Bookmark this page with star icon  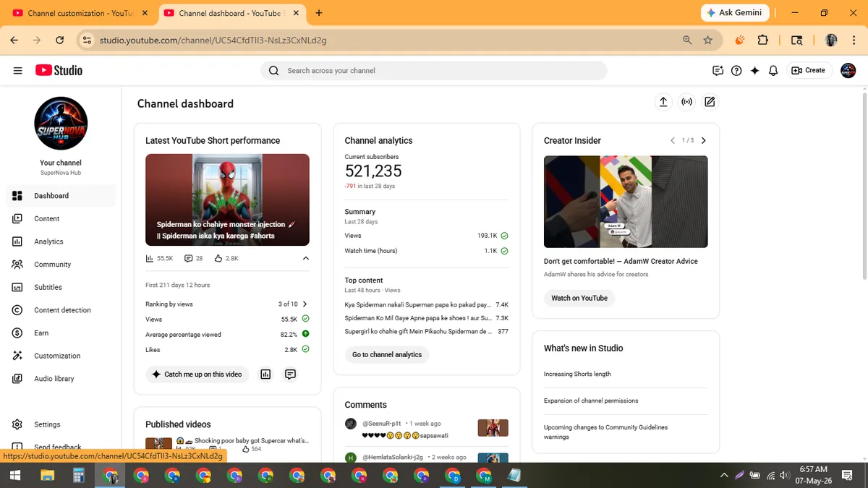click(x=707, y=40)
